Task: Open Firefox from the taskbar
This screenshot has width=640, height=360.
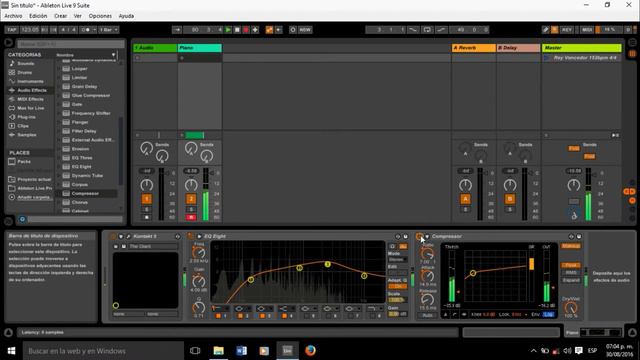Action: coord(310,351)
